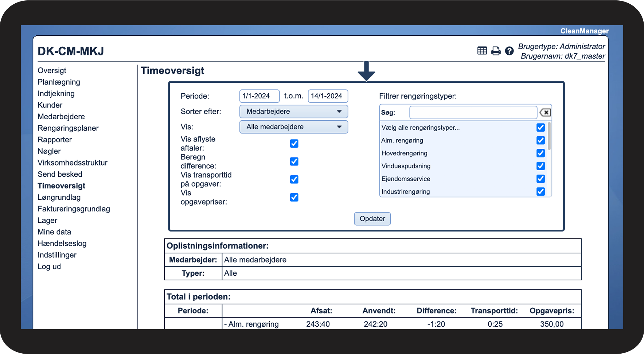Screen dimensions: 644x354
Task: Select Faktureringsgrundlag from the left menu
Action: click(x=74, y=209)
